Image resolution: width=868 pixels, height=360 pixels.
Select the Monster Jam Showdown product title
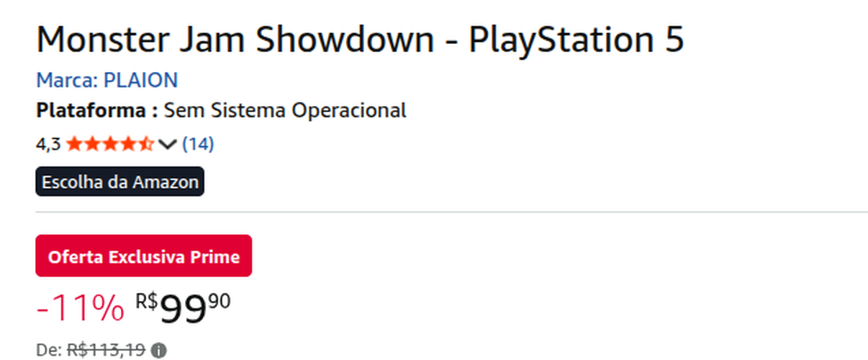pos(360,40)
